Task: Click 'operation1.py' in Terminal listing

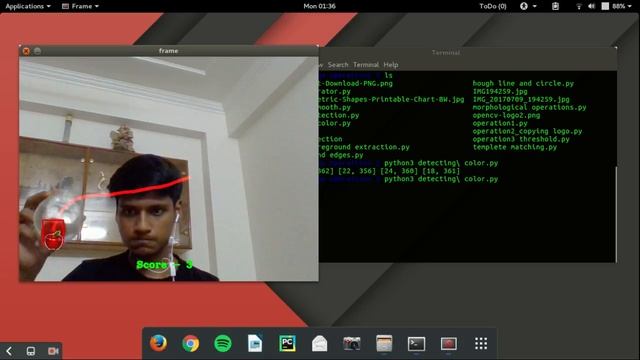Action: click(500, 123)
